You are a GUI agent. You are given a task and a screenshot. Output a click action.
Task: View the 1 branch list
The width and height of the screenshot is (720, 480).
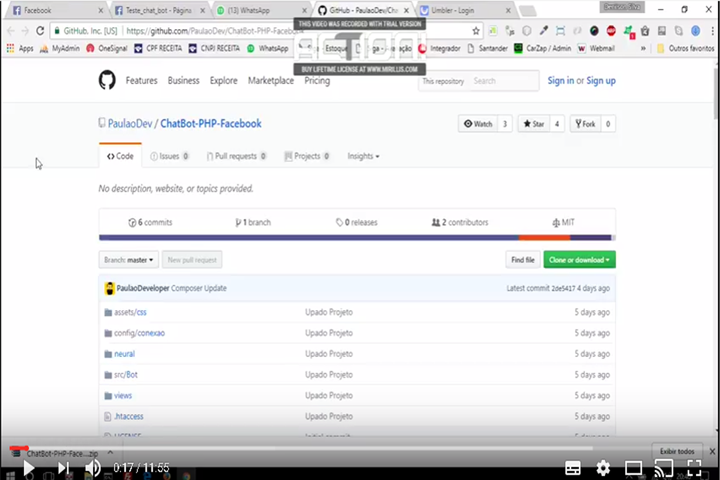coord(253,222)
